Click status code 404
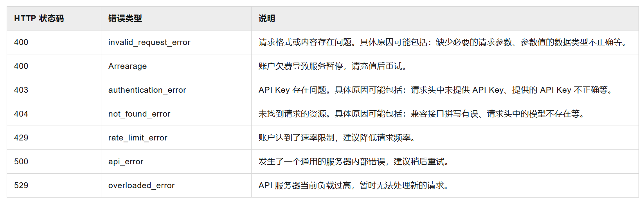The image size is (644, 205). pyautogui.click(x=21, y=114)
